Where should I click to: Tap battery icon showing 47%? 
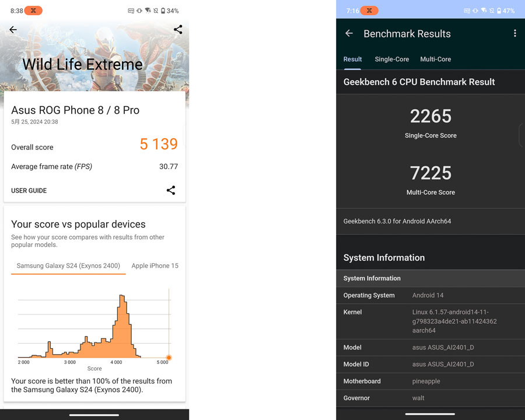click(x=499, y=10)
